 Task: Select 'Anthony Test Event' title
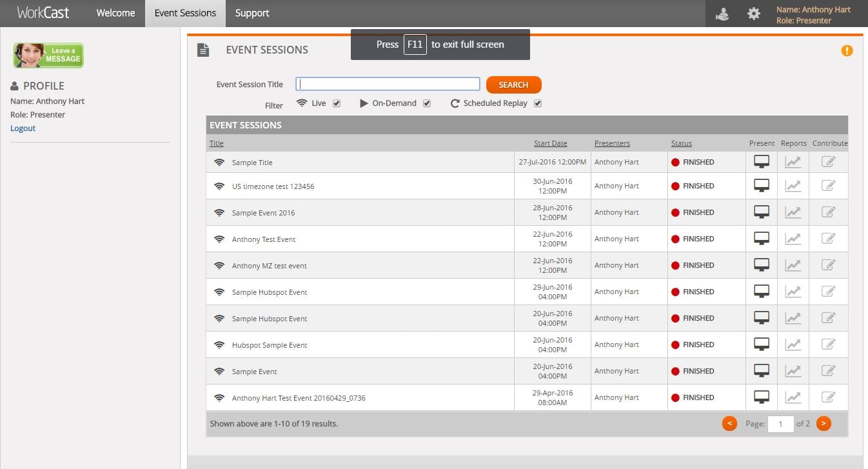pyautogui.click(x=264, y=239)
